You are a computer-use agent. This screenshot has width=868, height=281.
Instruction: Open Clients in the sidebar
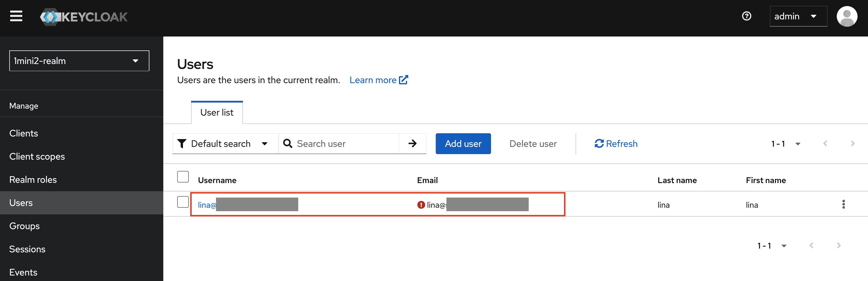(82, 133)
